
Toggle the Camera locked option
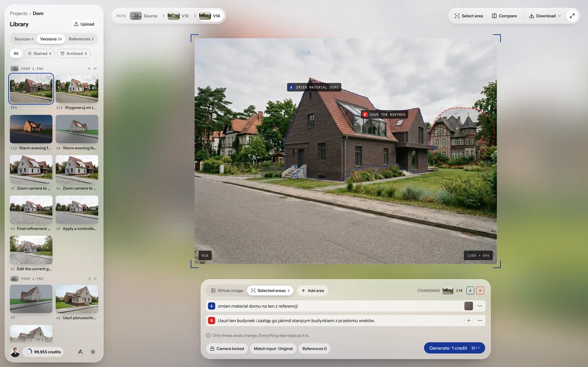click(x=227, y=349)
